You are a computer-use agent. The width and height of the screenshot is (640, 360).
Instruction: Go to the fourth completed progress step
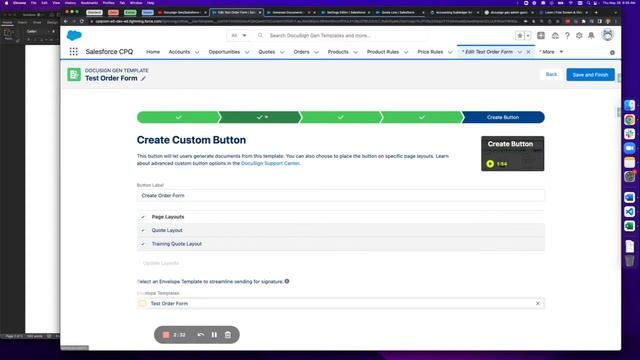(422, 117)
